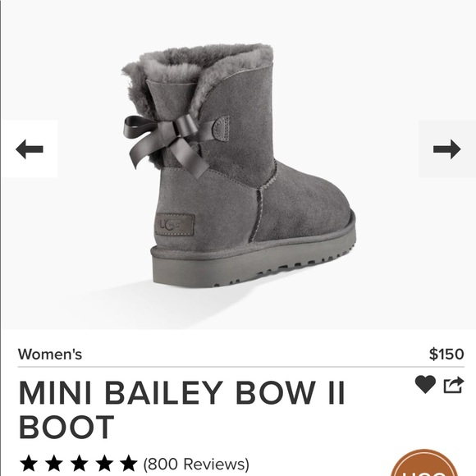Select the third rating star

(x=79, y=463)
